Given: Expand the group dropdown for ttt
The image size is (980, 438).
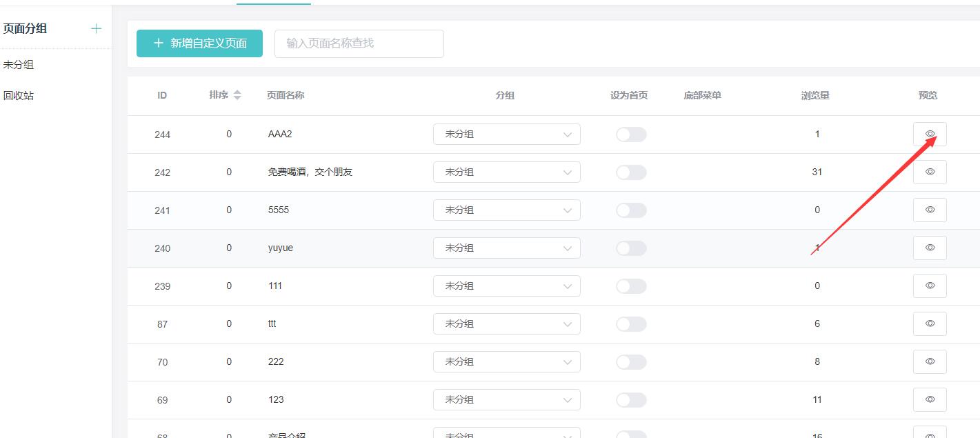Looking at the screenshot, I should pos(507,323).
